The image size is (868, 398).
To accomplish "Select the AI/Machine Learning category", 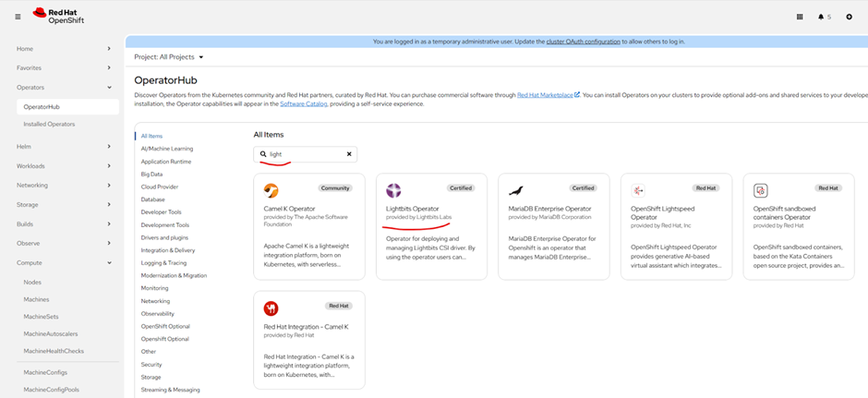I will [x=167, y=148].
